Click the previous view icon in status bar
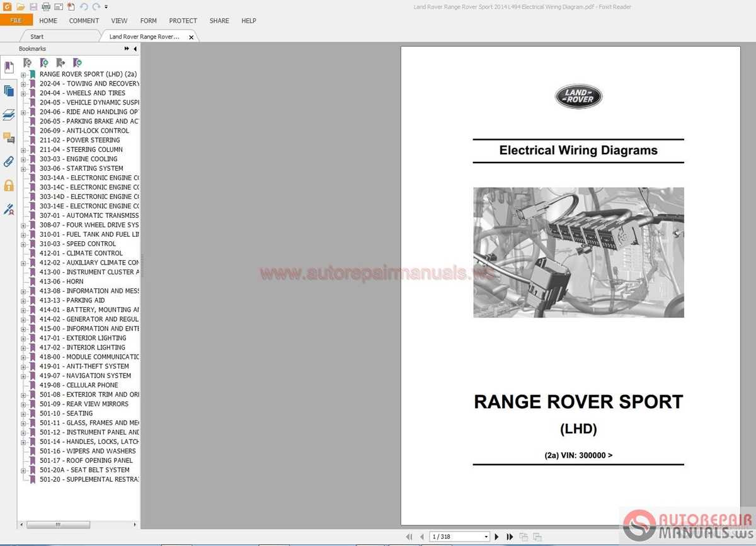The height and width of the screenshot is (546, 756). click(524, 537)
